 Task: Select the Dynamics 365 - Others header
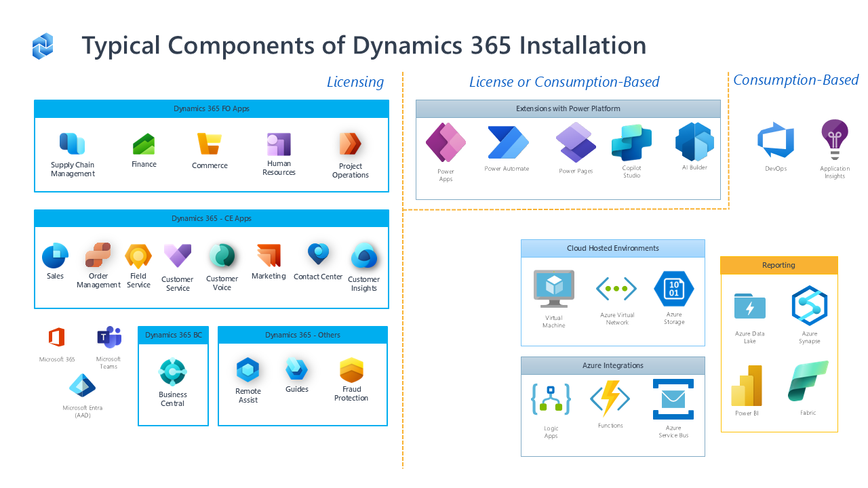point(302,335)
